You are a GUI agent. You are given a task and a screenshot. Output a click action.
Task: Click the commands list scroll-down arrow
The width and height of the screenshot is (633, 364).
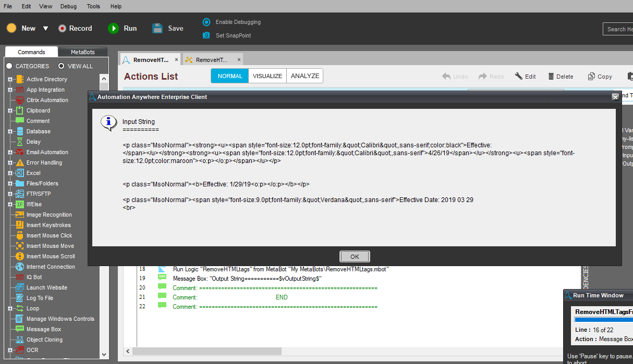104,354
